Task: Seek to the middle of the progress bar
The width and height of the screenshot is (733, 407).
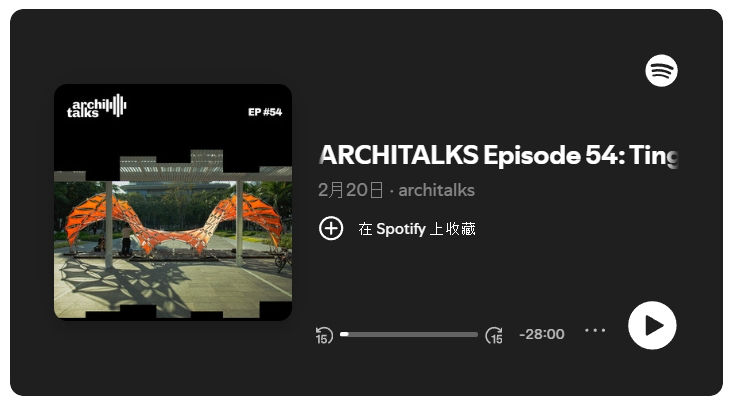Action: [x=409, y=334]
